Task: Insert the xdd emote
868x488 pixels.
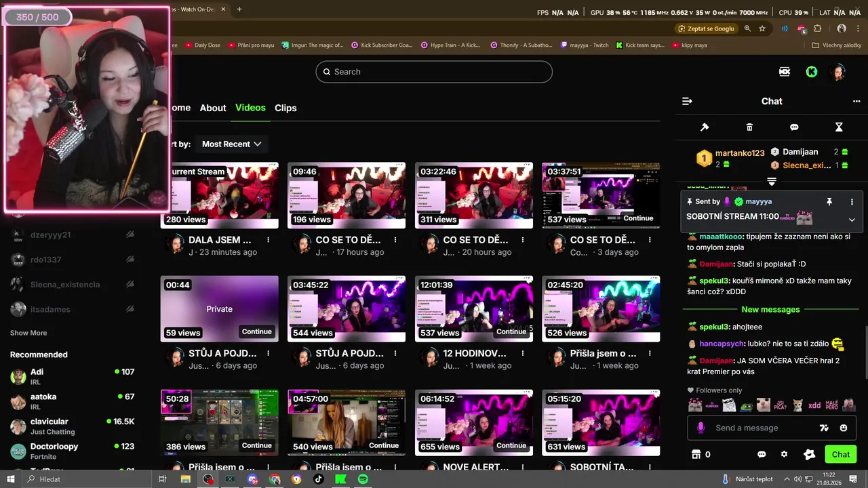Action: click(814, 405)
